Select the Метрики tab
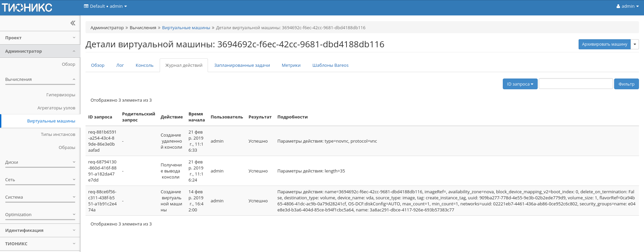Screen dimensions: 644x252 click(291, 65)
